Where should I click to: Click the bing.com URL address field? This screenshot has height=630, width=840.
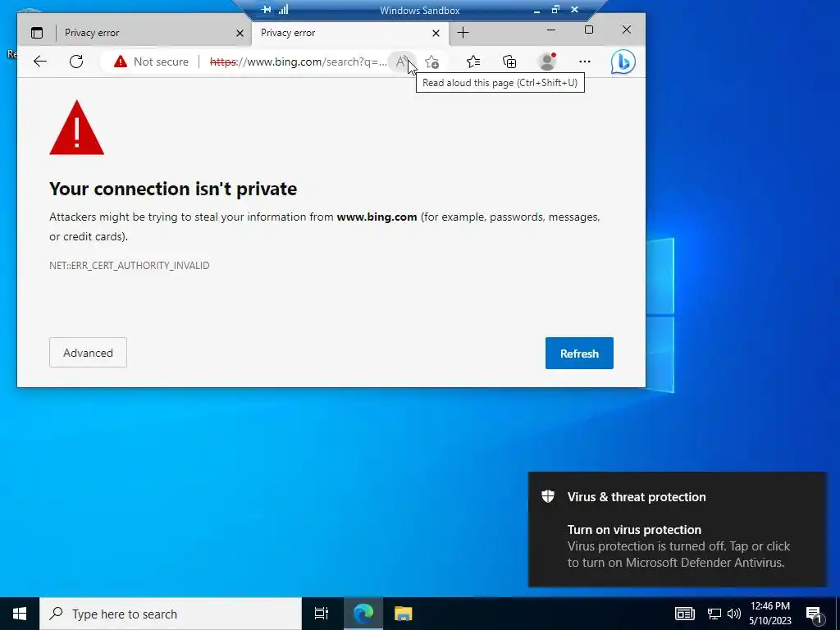point(298,62)
